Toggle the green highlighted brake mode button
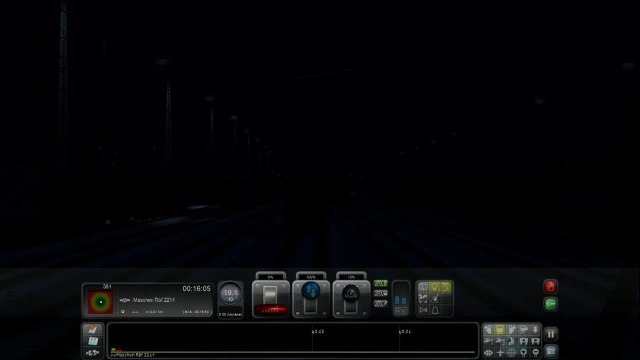Viewport: 640px width, 360px height. coord(380,284)
